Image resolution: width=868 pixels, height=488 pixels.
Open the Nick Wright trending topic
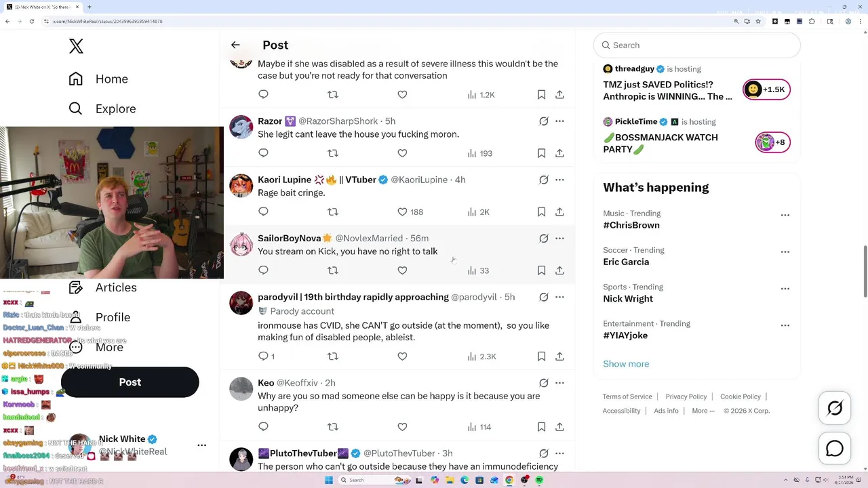click(x=628, y=298)
